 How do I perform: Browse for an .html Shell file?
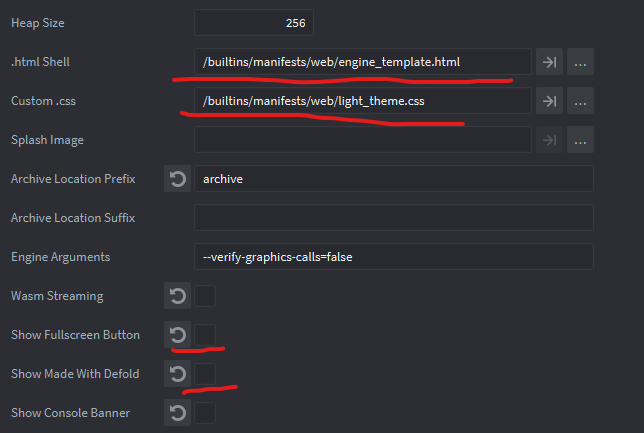581,62
